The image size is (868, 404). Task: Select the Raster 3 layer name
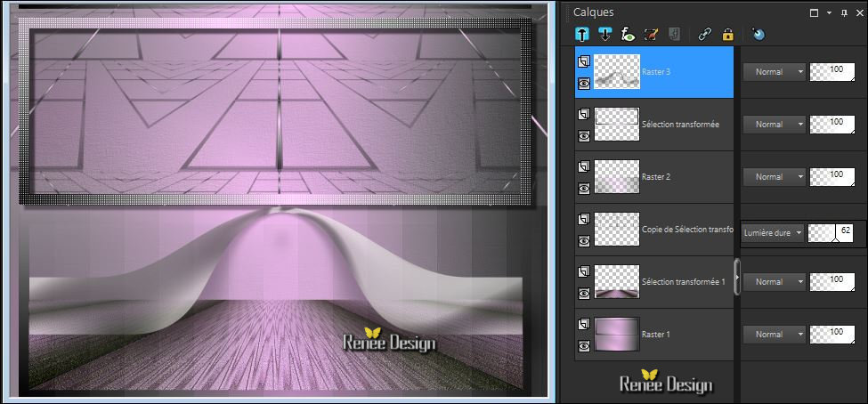pyautogui.click(x=656, y=72)
